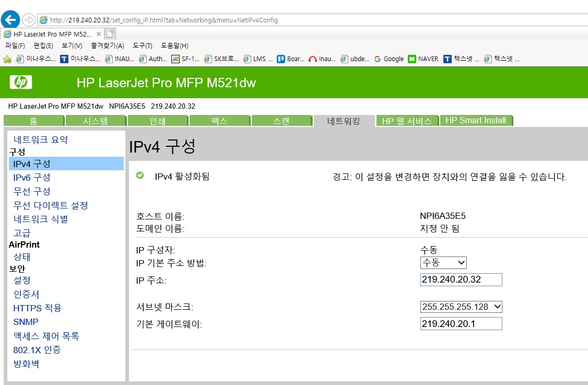Switch to the 홈 tab

(34, 121)
